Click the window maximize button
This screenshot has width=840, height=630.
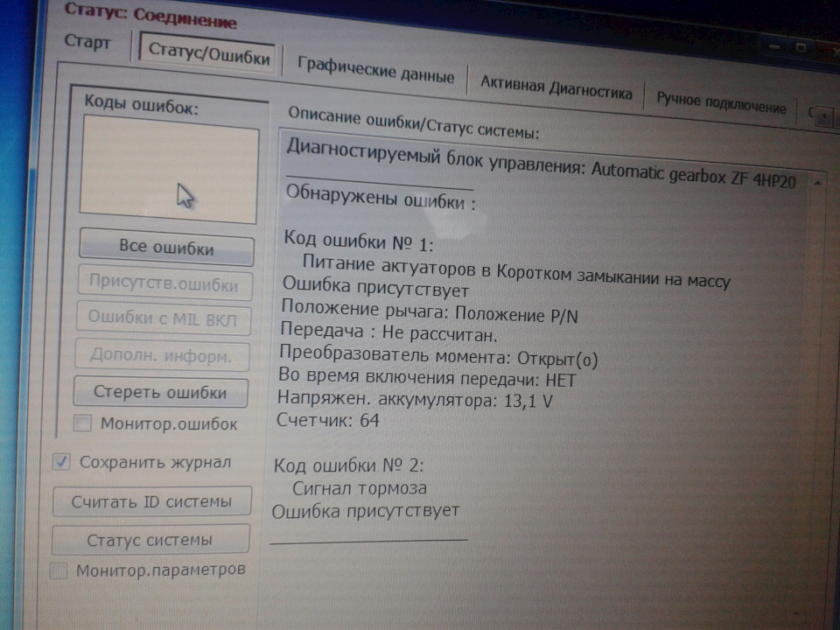[801, 48]
